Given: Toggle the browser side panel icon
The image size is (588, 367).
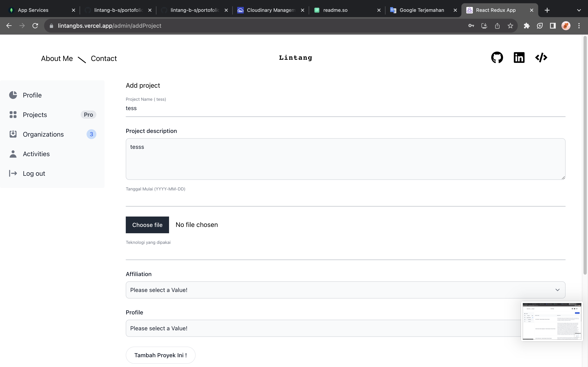Looking at the screenshot, I should click(x=553, y=26).
